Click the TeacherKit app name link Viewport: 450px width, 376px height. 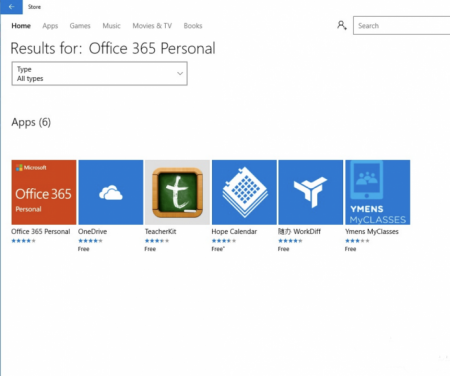tap(160, 231)
